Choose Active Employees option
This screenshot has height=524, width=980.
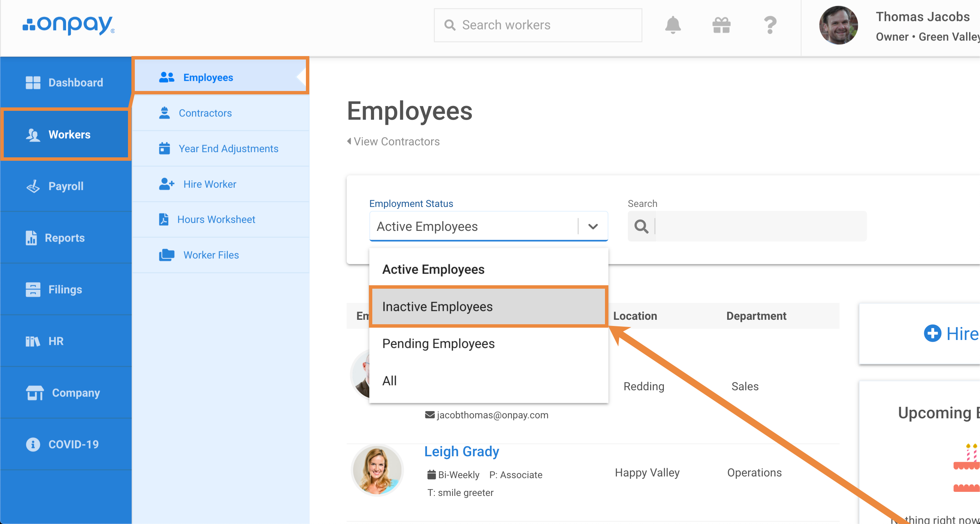click(x=489, y=269)
